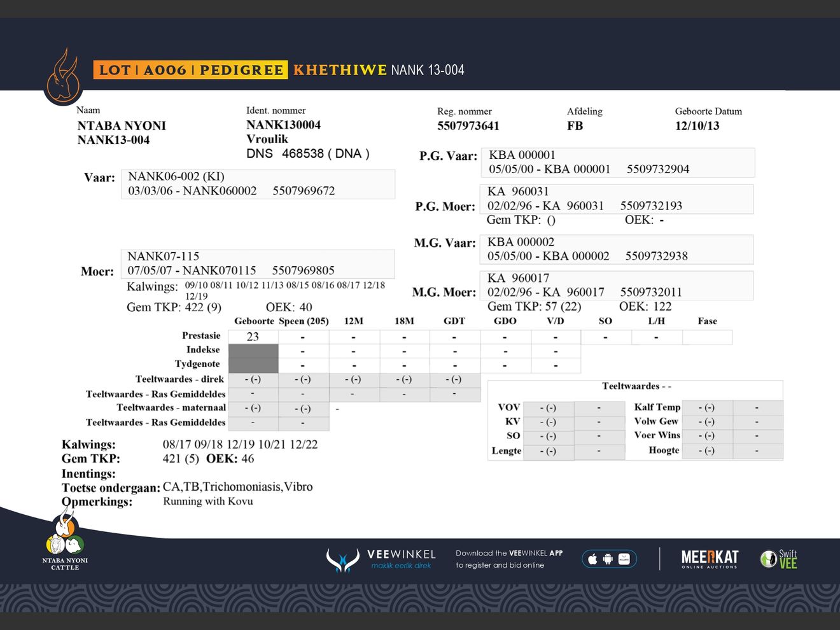Click the Vaar box showing NANK06-002 (KI)
The width and height of the screenshot is (840, 630).
click(258, 184)
